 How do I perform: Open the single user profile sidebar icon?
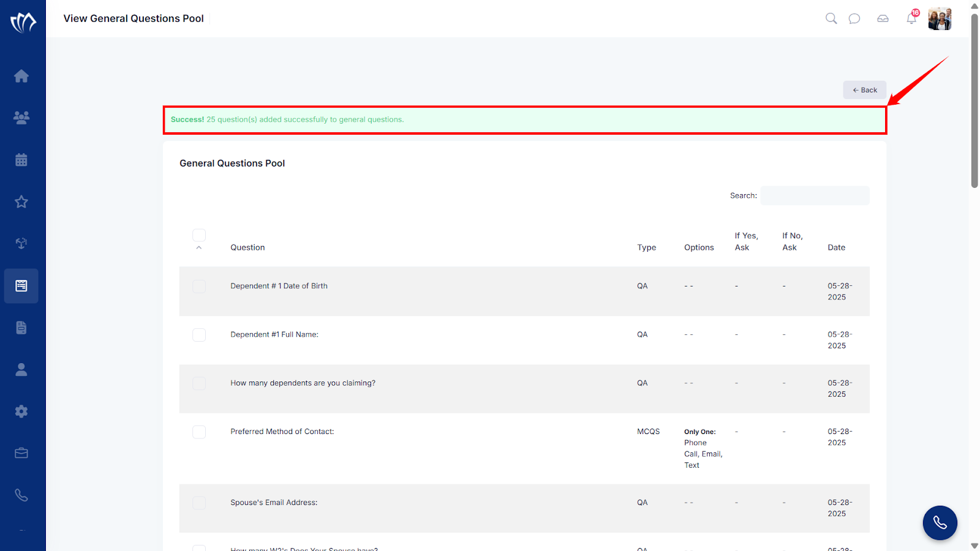(21, 370)
